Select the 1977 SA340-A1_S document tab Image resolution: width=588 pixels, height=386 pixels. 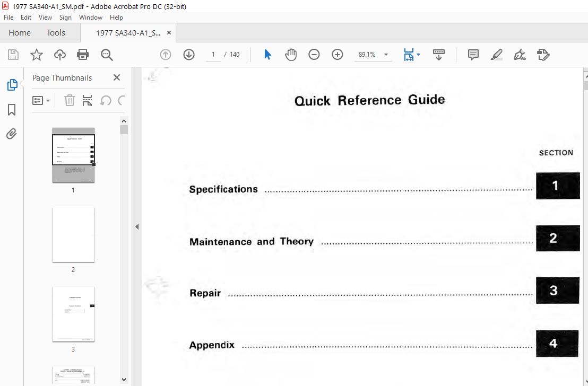(128, 33)
